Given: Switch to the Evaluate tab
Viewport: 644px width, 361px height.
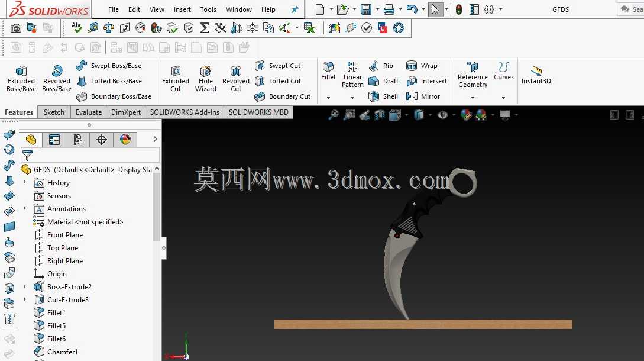Looking at the screenshot, I should click(x=88, y=112).
